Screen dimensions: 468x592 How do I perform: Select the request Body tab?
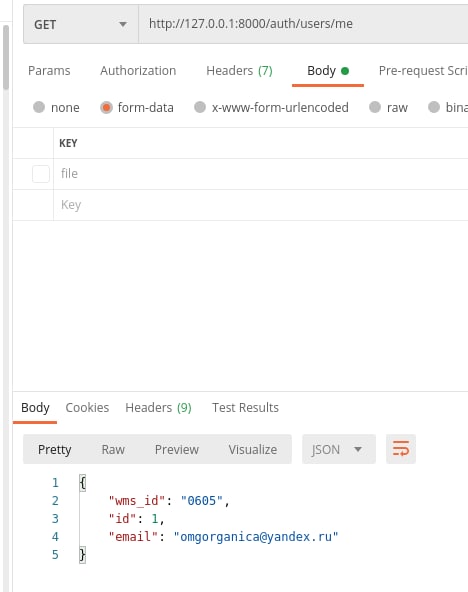point(328,71)
